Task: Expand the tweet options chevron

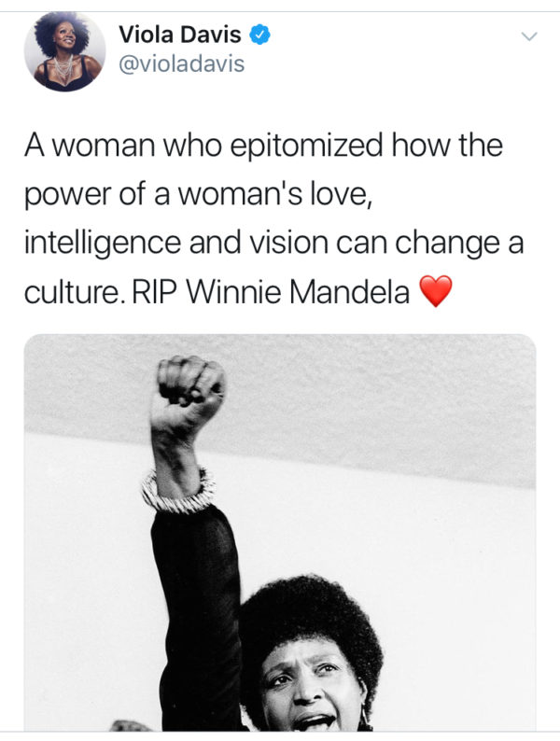Action: tap(529, 37)
